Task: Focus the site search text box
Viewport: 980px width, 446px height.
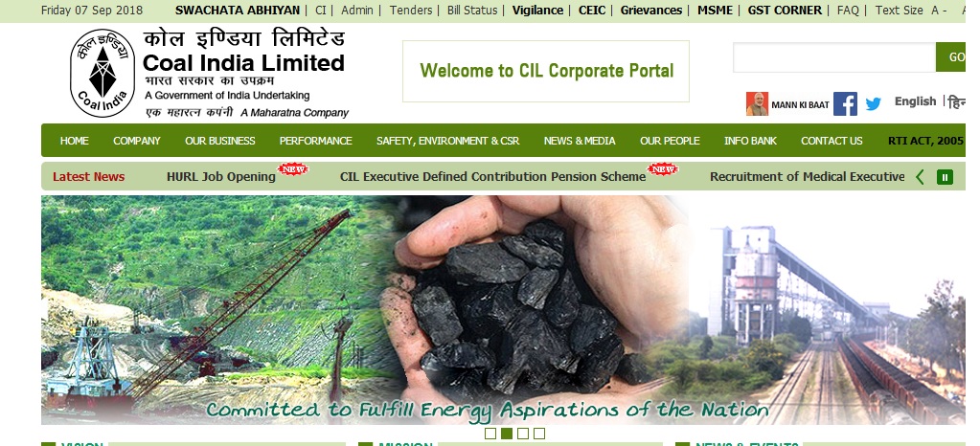Action: tap(834, 57)
